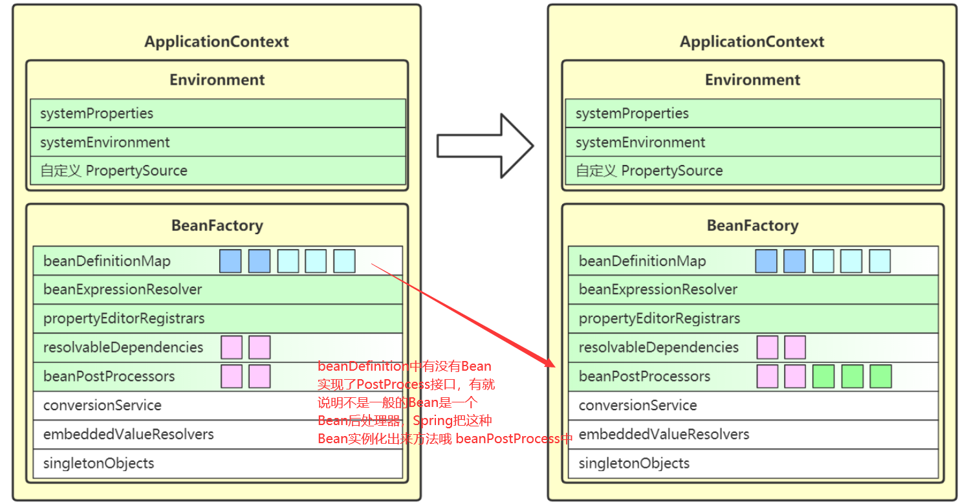Viewport: 980px width, 504px height.
Task: Select singletonObjects row in the right diagram
Action: (x=754, y=463)
